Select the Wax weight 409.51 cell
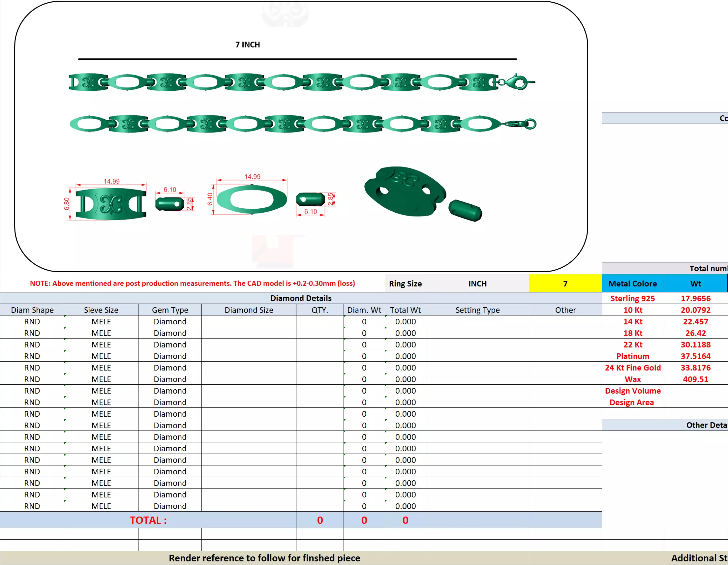Viewport: 728px width, 565px height. 695,379
